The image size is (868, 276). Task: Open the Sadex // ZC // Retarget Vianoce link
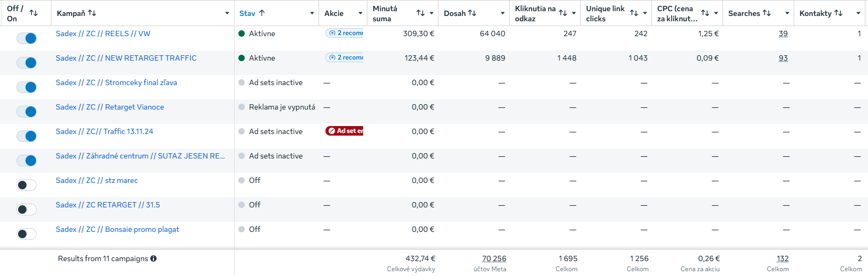pyautogui.click(x=110, y=107)
